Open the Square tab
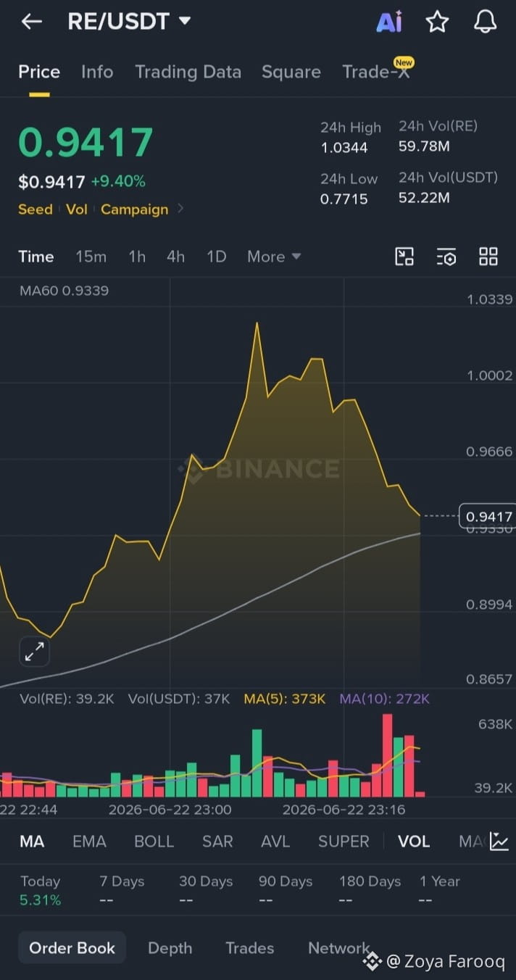516x980 pixels. [x=291, y=72]
